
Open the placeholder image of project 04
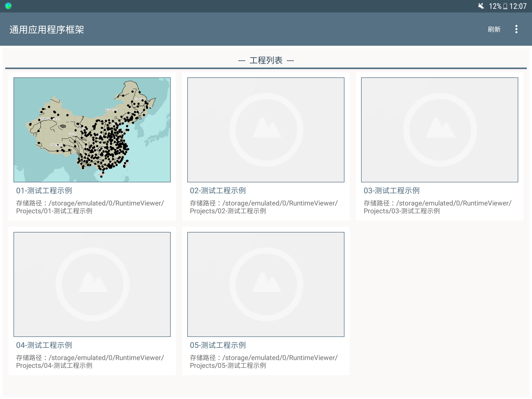92,284
